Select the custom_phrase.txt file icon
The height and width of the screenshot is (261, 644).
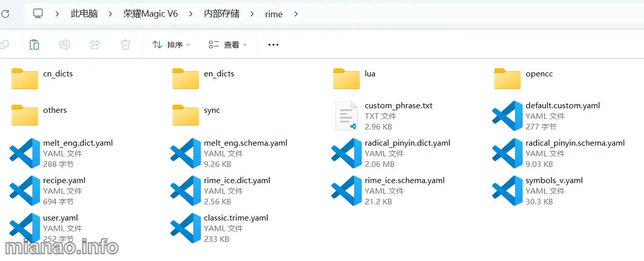[347, 116]
